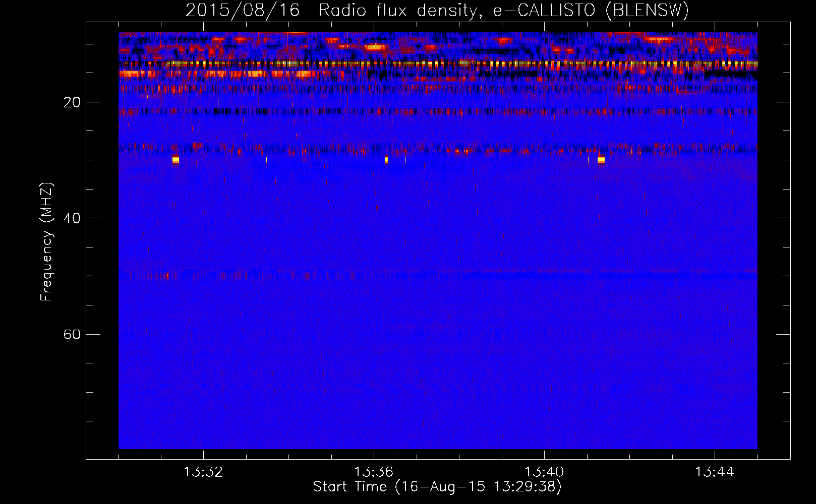Select the date "2015/08/16" in the title

coord(243,11)
